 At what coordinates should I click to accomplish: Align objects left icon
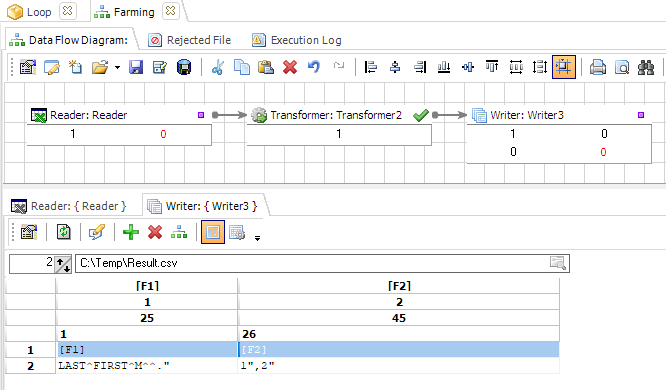(x=371, y=67)
